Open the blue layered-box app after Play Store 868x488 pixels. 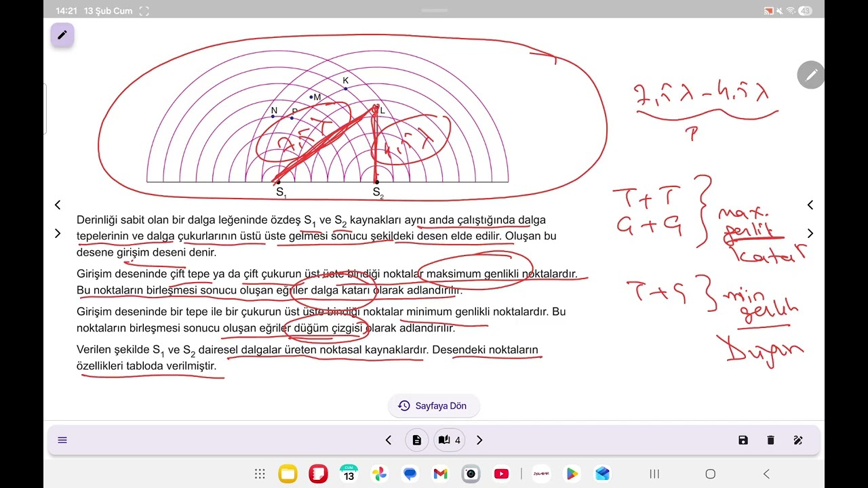click(x=602, y=474)
